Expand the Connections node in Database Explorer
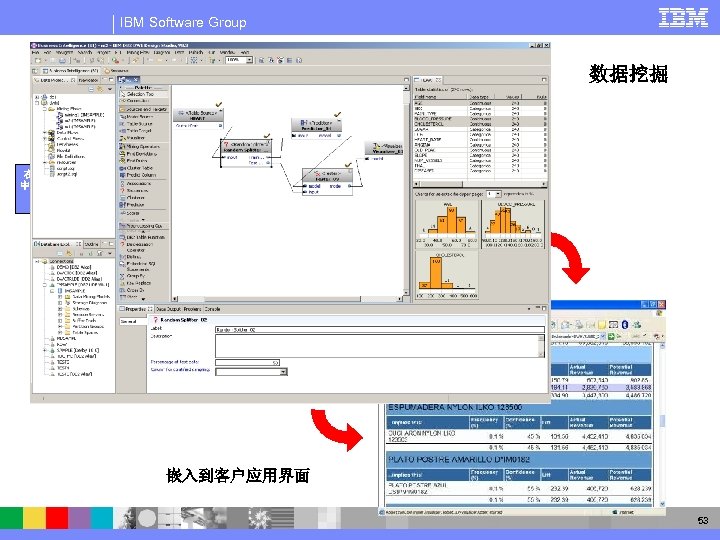 pos(37,261)
